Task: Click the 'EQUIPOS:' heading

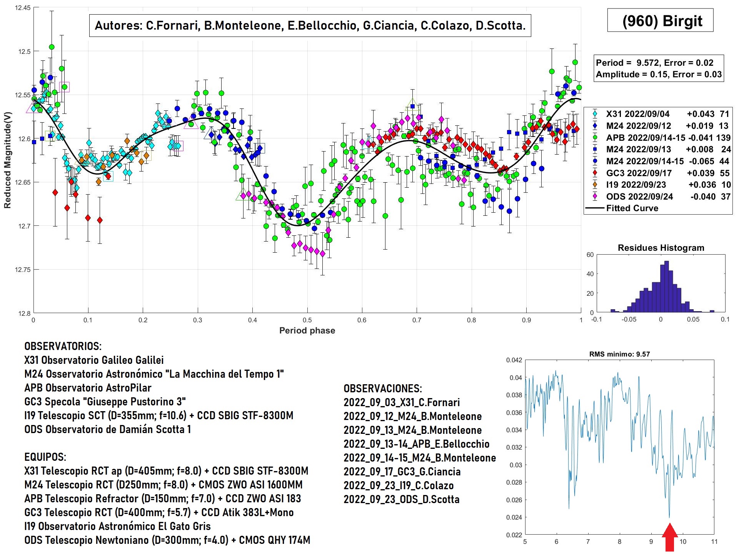Action: click(x=45, y=457)
